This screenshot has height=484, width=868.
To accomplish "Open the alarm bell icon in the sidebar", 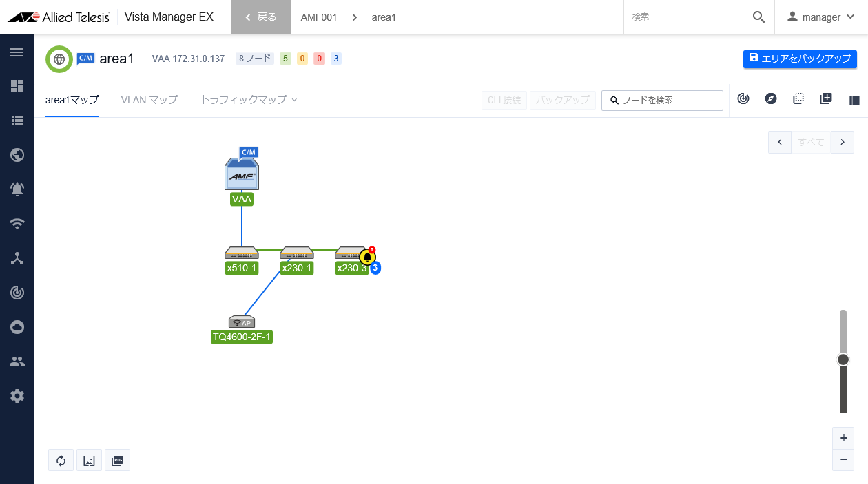I will pyautogui.click(x=17, y=189).
